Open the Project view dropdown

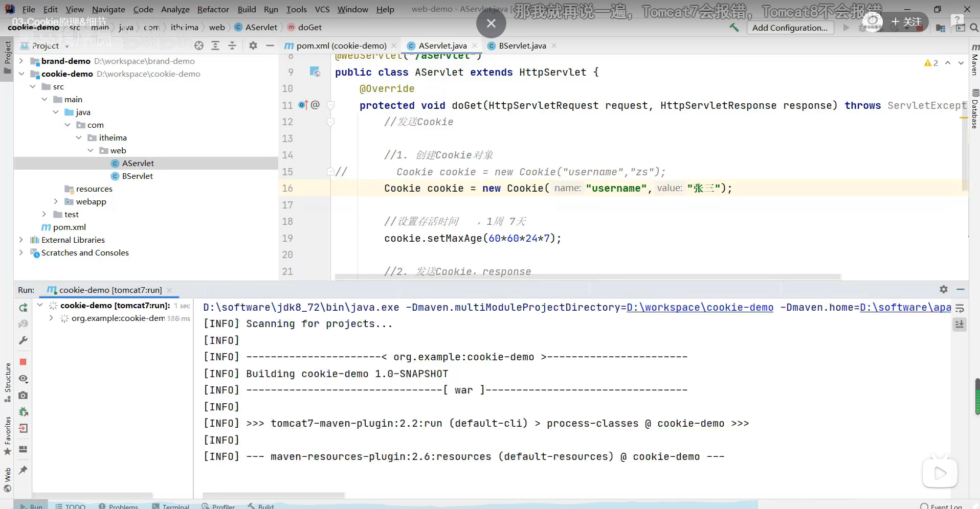tap(45, 46)
